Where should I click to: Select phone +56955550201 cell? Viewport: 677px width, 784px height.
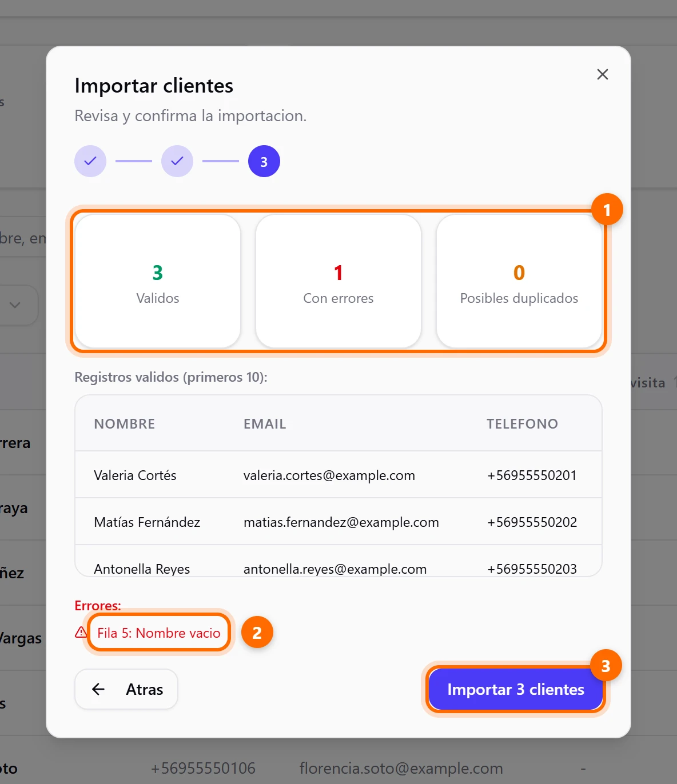pos(532,475)
